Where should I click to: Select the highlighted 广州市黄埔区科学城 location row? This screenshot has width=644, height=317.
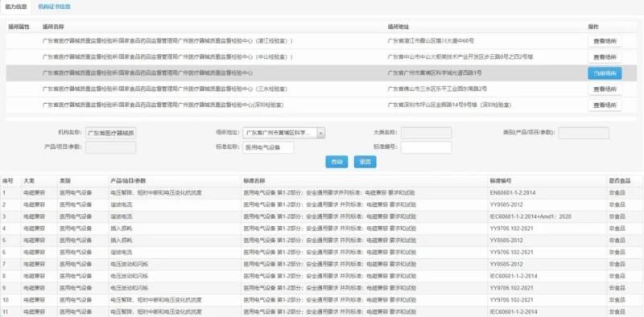click(x=321, y=73)
